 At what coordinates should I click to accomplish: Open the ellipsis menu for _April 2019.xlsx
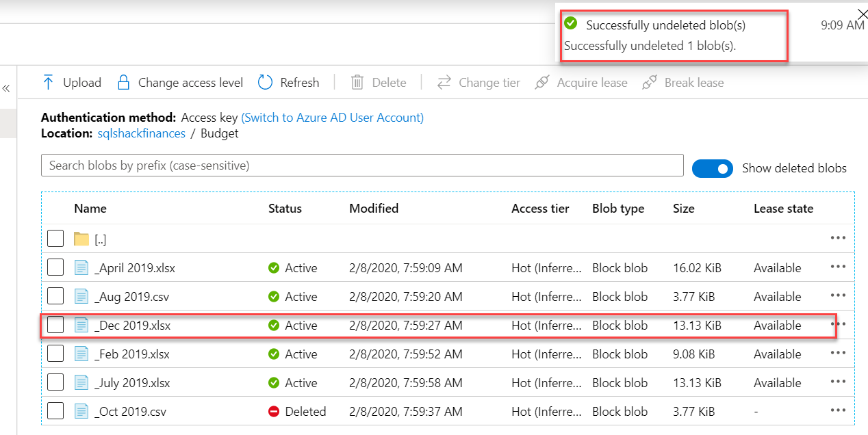838,267
